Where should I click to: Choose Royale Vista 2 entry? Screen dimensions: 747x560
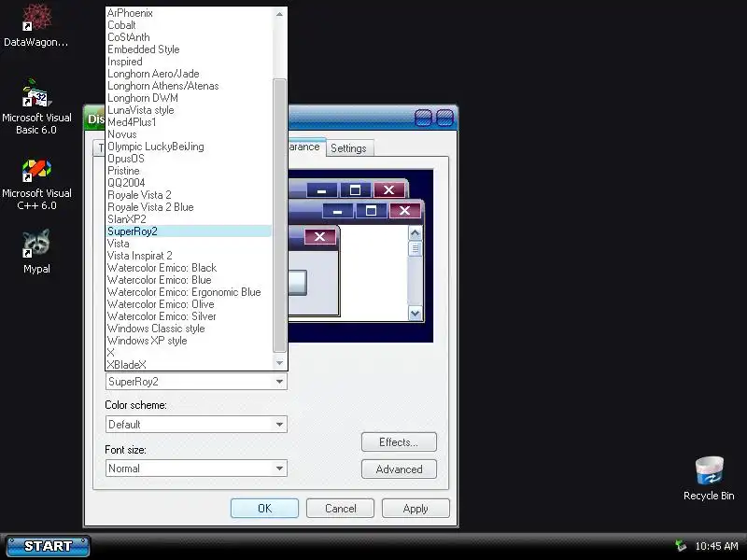click(189, 195)
